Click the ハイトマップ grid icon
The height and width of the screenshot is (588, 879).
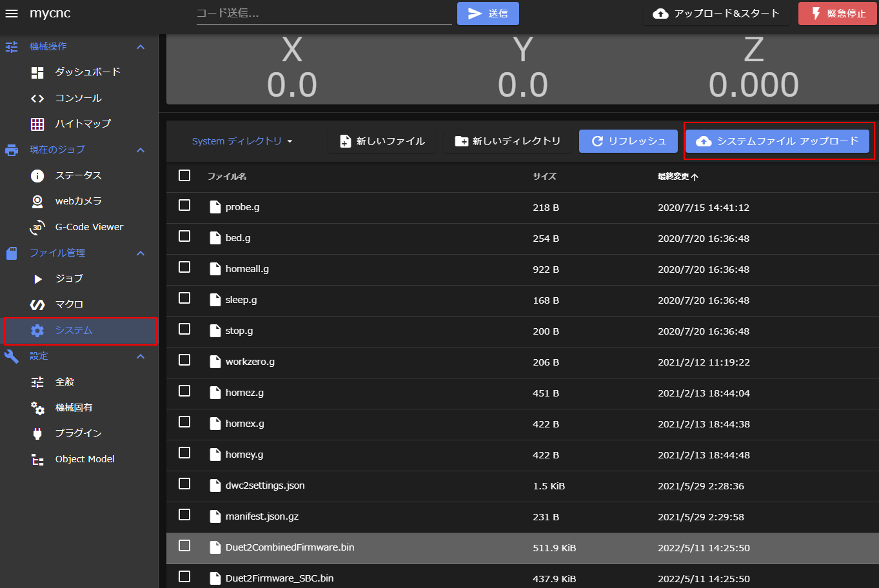(x=37, y=124)
